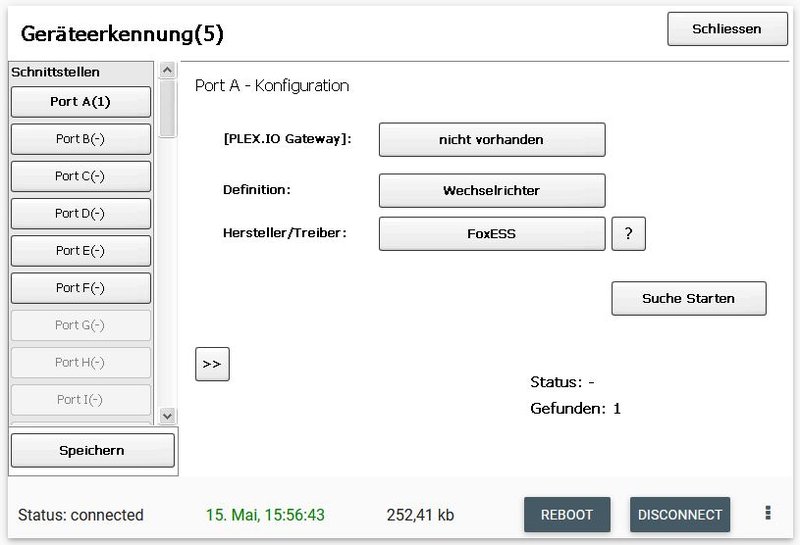Select Port A(1) interface
Screen dimensions: 800x545
tap(80, 102)
